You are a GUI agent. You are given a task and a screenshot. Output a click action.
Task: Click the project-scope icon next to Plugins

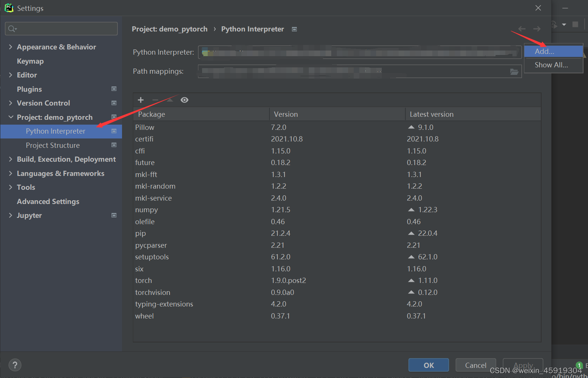coord(114,89)
